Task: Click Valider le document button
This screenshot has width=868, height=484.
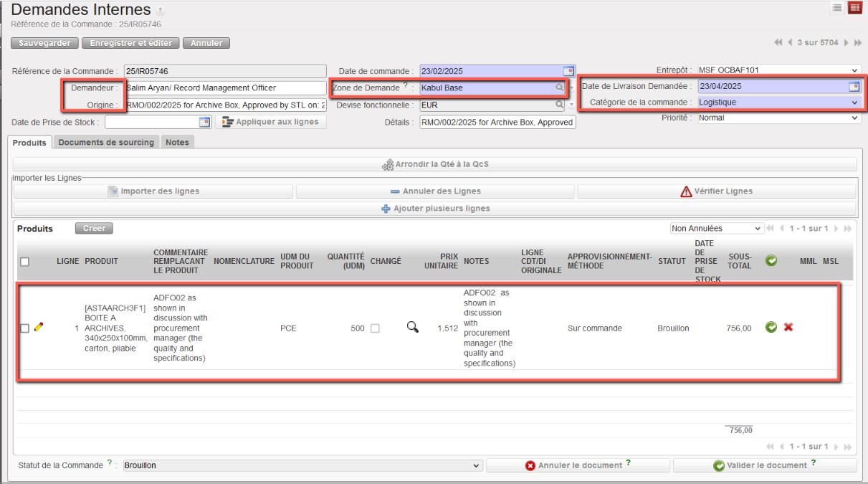Action: [764, 465]
